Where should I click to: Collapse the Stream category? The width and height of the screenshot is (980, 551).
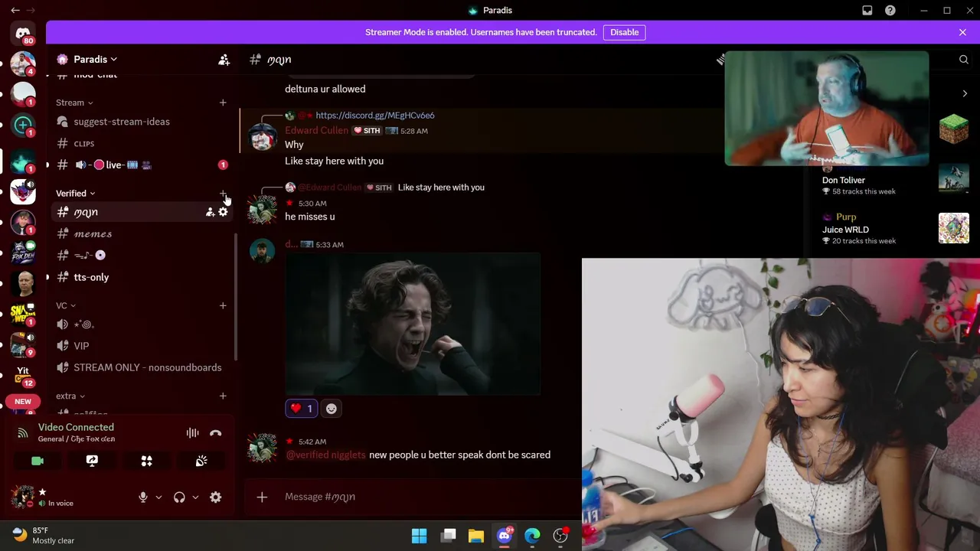pos(74,103)
